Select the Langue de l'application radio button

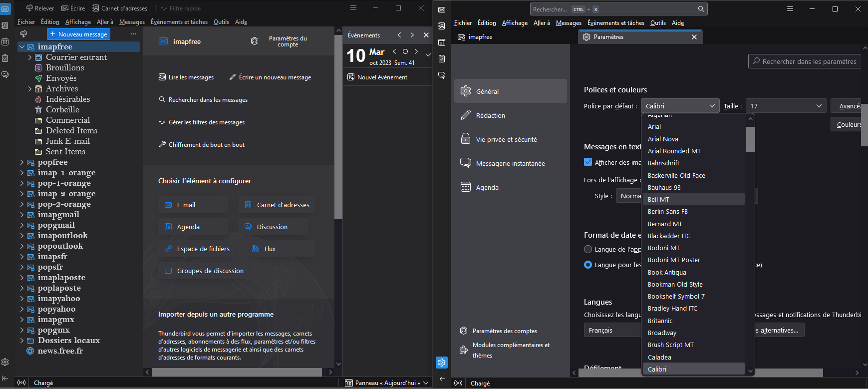pos(588,249)
